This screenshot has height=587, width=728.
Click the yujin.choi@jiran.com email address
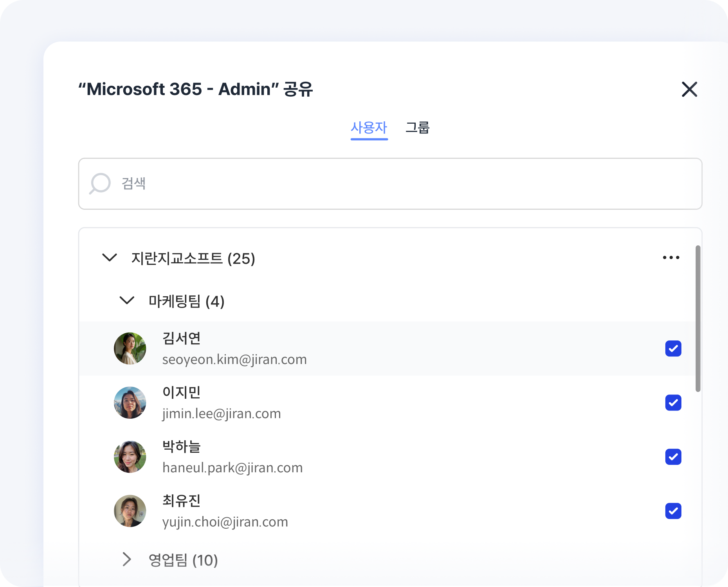click(x=225, y=522)
